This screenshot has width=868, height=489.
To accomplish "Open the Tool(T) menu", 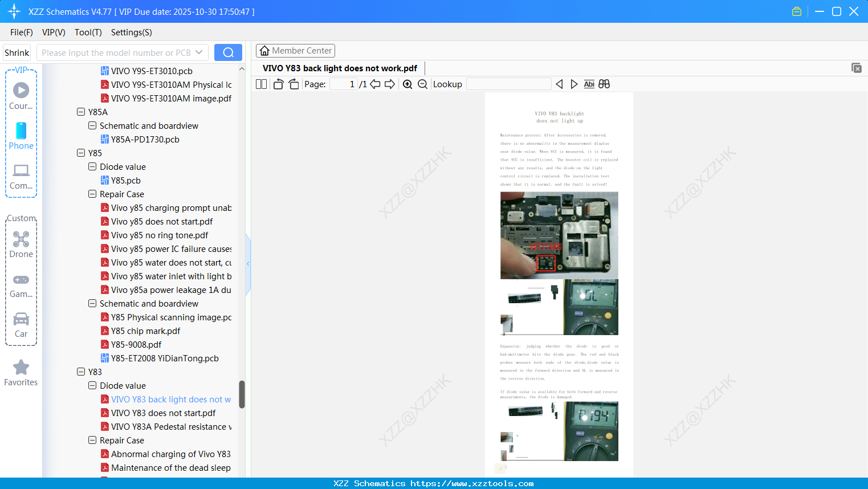I will tap(88, 32).
